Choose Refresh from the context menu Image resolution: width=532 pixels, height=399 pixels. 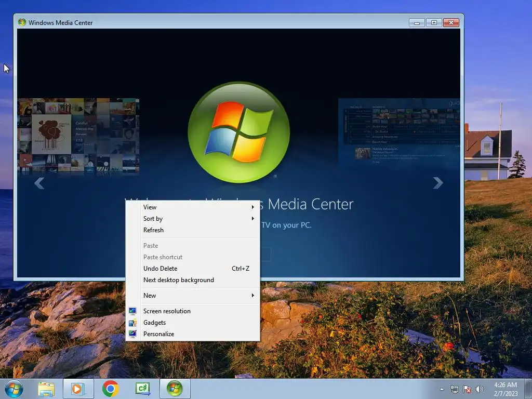point(193,230)
